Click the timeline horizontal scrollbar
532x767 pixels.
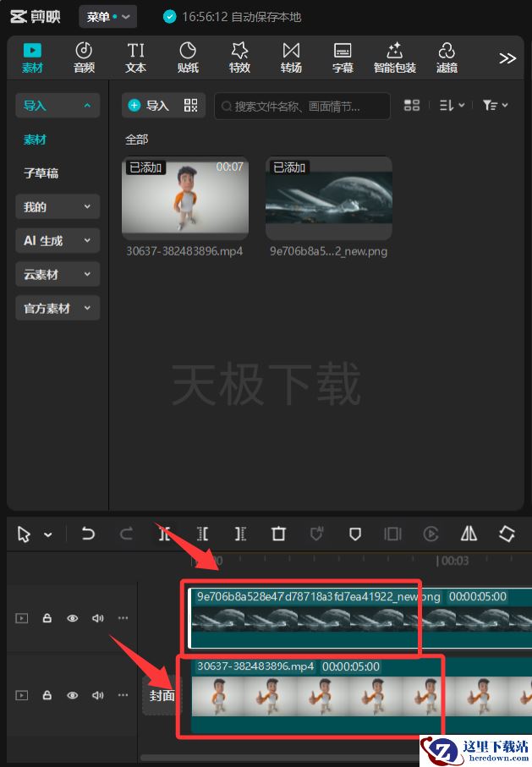(279, 758)
